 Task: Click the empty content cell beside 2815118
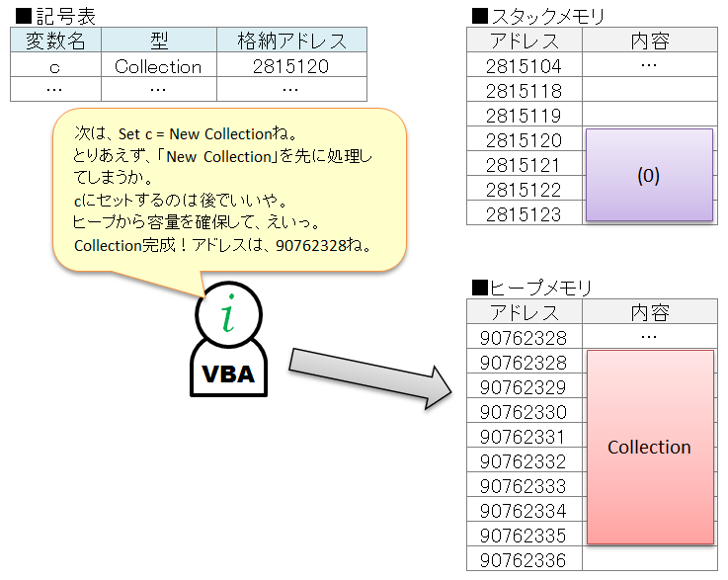(x=650, y=89)
